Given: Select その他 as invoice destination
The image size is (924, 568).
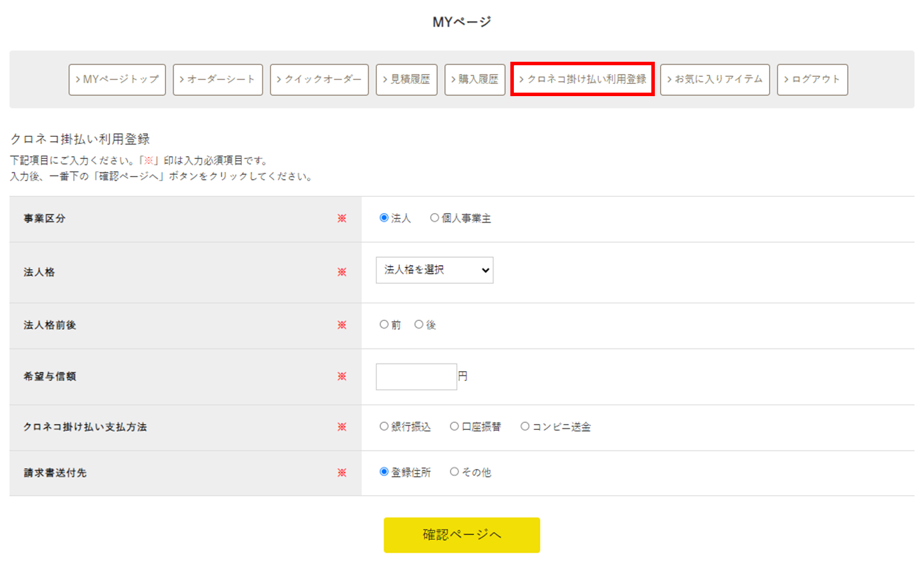Looking at the screenshot, I should 454,472.
